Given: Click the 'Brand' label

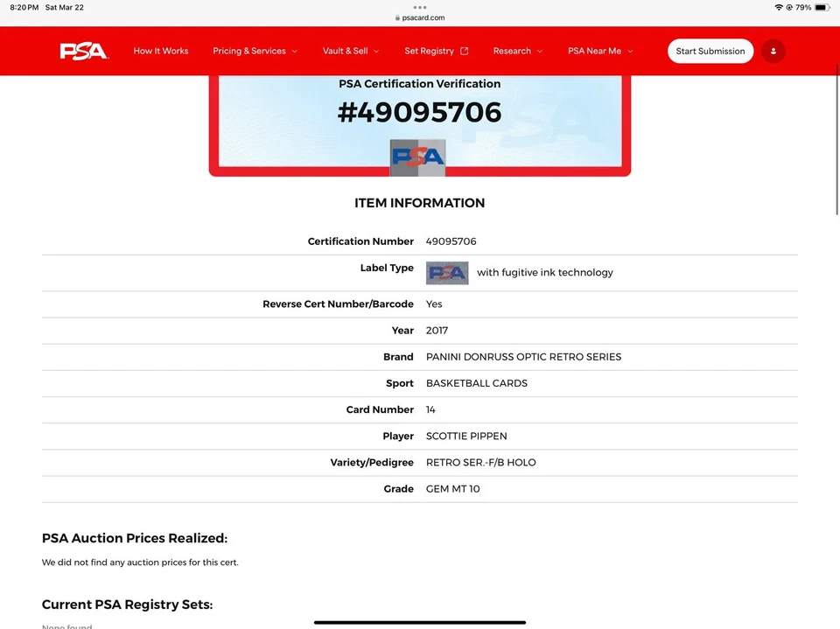Looking at the screenshot, I should [399, 357].
